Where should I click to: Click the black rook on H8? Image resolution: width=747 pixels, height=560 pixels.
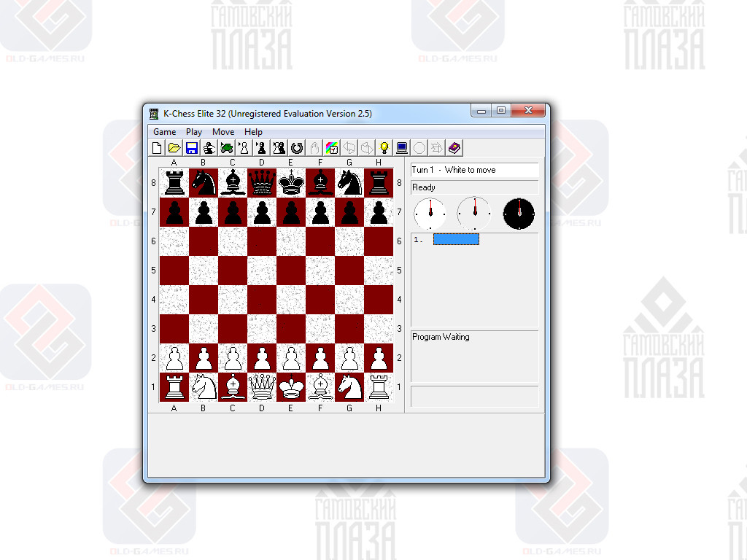(379, 183)
